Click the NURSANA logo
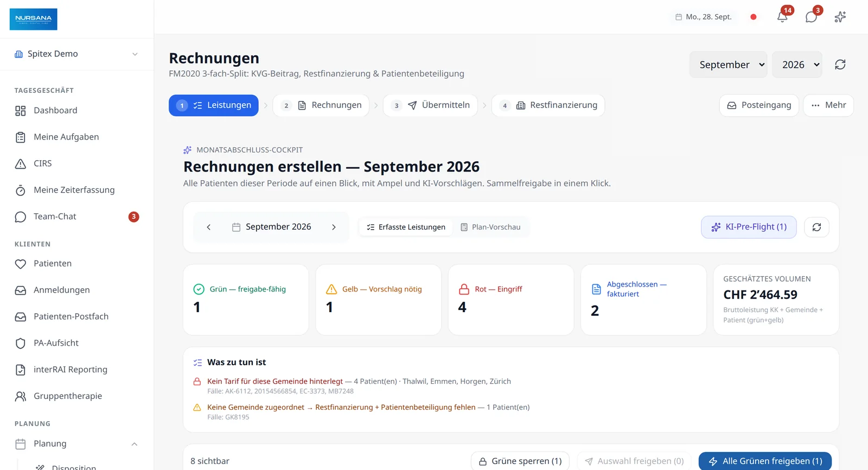 click(33, 19)
